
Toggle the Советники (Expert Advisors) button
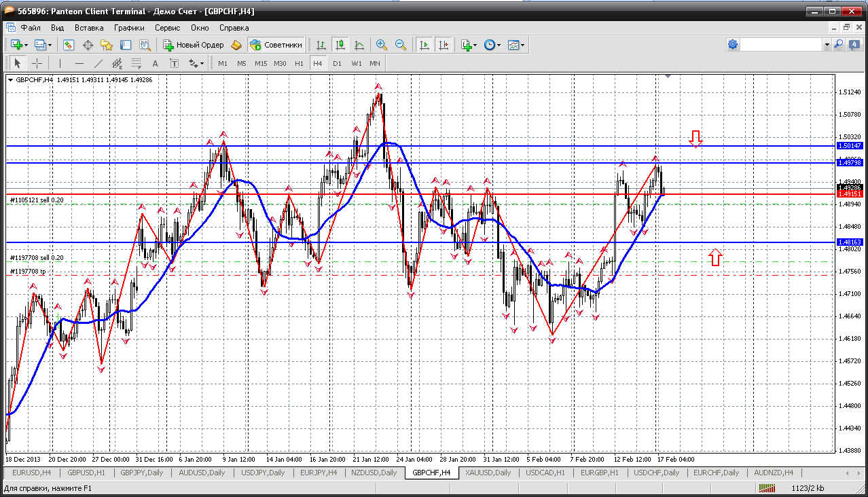[276, 45]
